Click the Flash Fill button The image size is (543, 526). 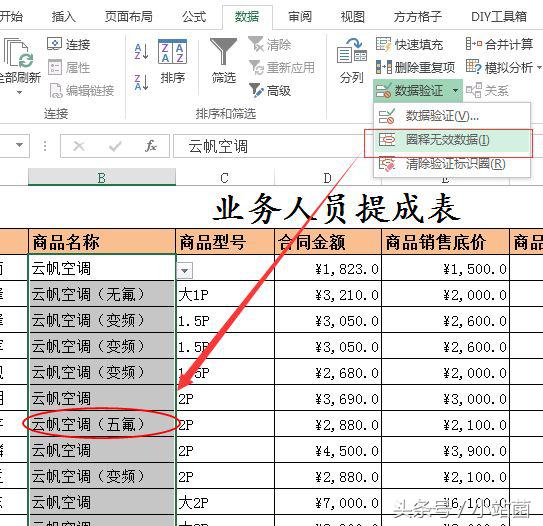409,44
